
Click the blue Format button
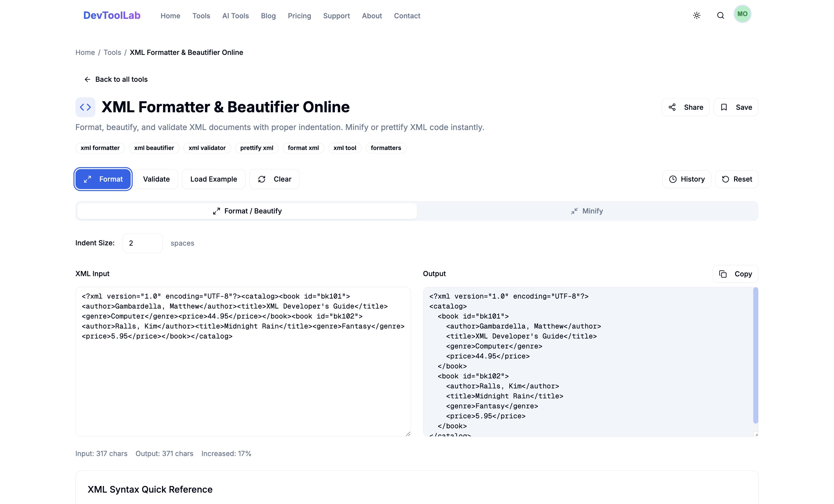103,179
